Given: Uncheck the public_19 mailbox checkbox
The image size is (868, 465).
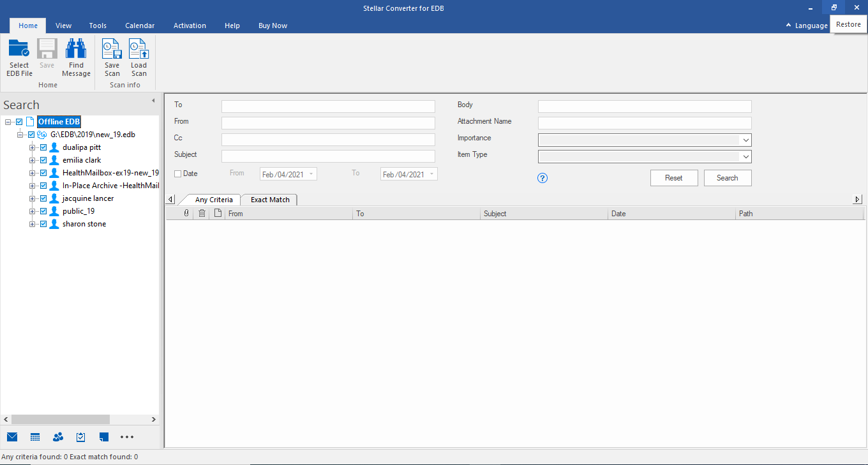Looking at the screenshot, I should click(43, 211).
